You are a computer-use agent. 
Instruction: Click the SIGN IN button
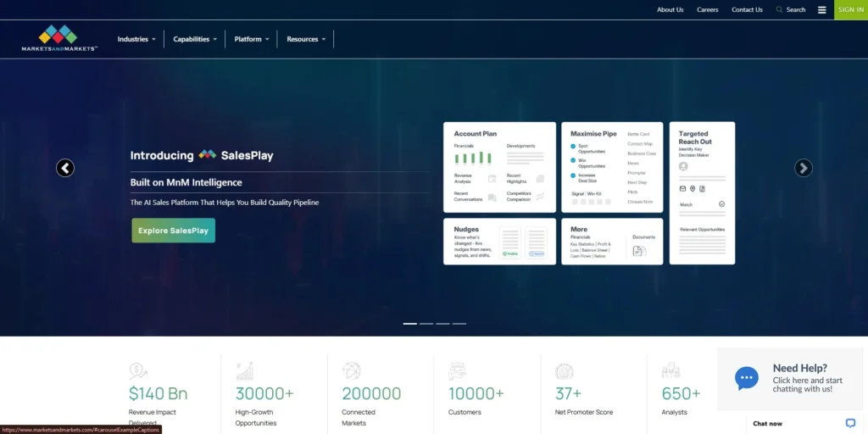851,9
